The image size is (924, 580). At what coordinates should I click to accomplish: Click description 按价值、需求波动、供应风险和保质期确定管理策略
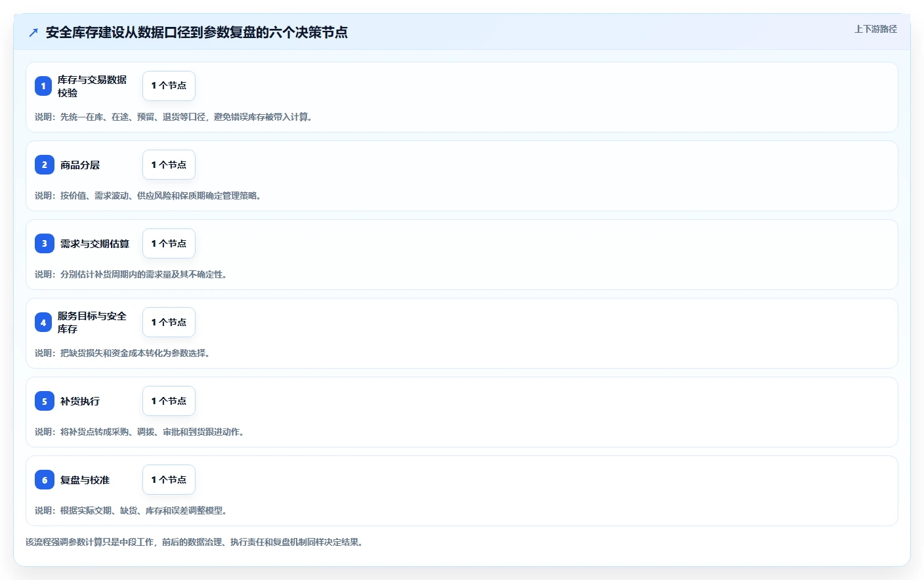(x=148, y=196)
